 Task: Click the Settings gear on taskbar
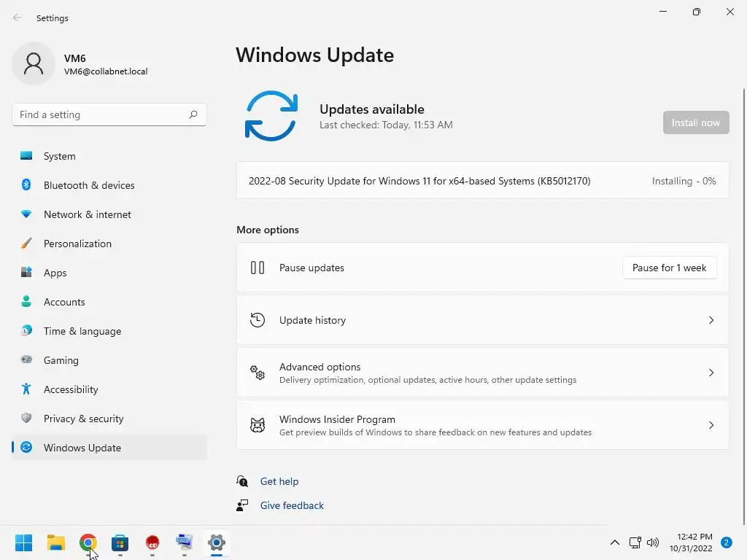click(216, 542)
